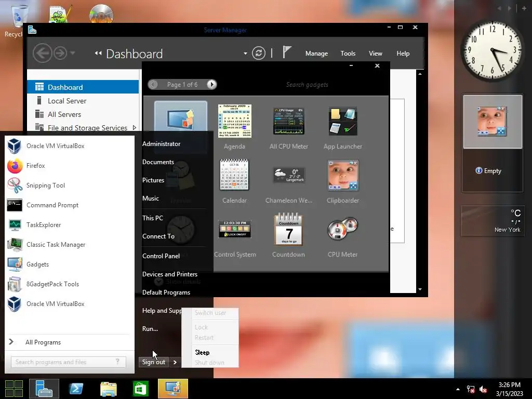The image size is (532, 399).
Task: Select Local Server in sidebar
Action: [83, 101]
